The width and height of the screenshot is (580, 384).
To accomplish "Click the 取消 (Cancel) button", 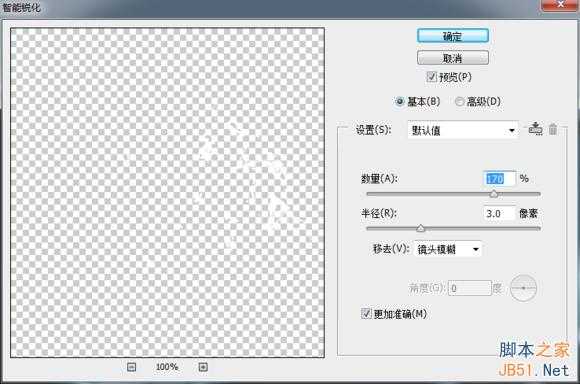I will coord(453,58).
